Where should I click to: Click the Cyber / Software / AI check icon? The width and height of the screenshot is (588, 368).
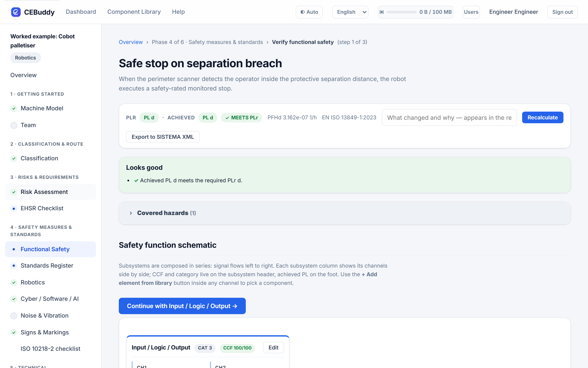[x=14, y=299]
